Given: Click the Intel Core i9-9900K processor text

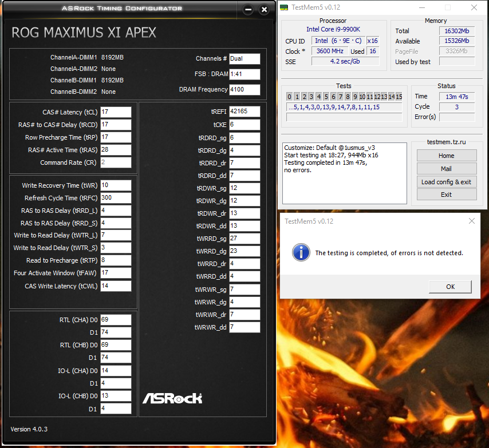Looking at the screenshot, I should point(333,29).
